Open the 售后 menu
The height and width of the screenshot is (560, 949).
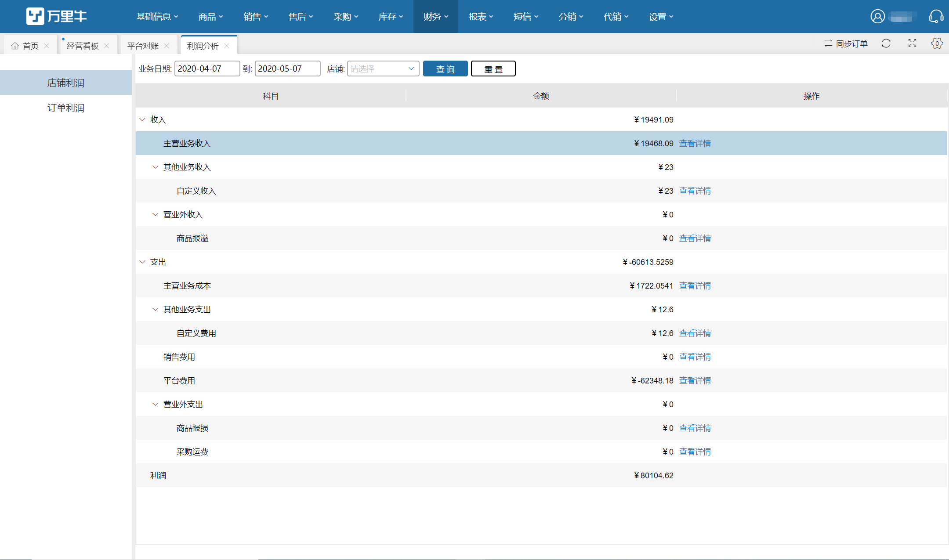point(301,17)
